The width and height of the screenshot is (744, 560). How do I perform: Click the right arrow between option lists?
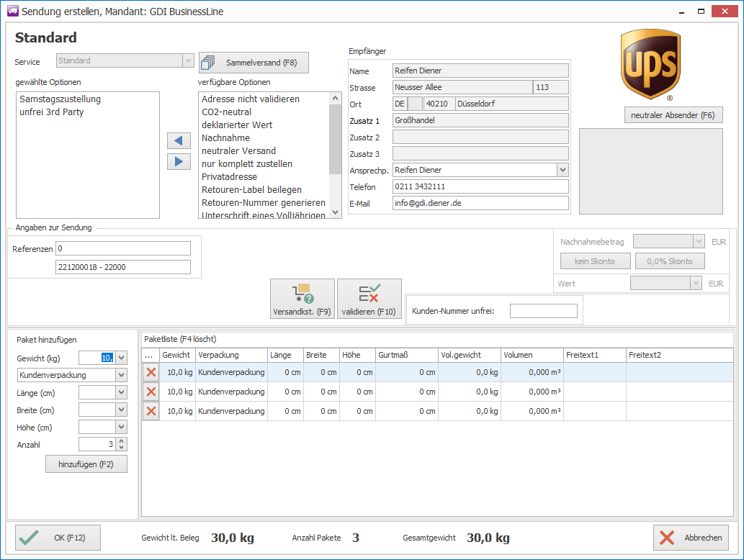(178, 161)
